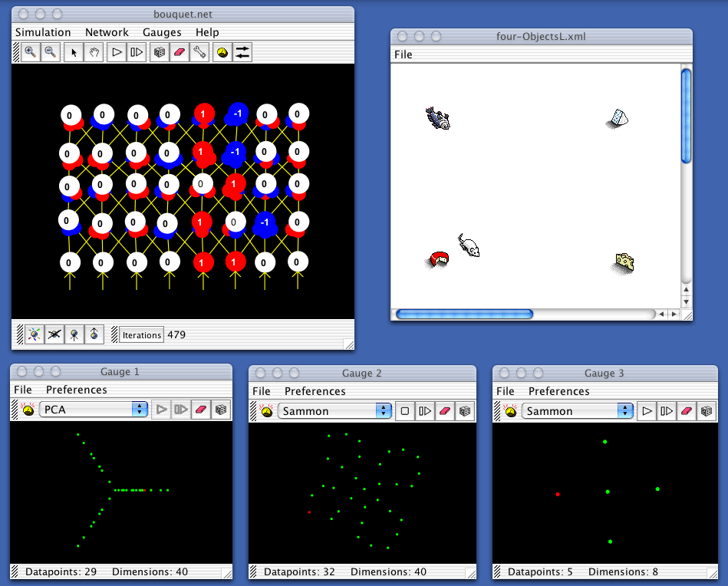
Task: Toggle the two-arrows interaction mode button
Action: (x=242, y=52)
